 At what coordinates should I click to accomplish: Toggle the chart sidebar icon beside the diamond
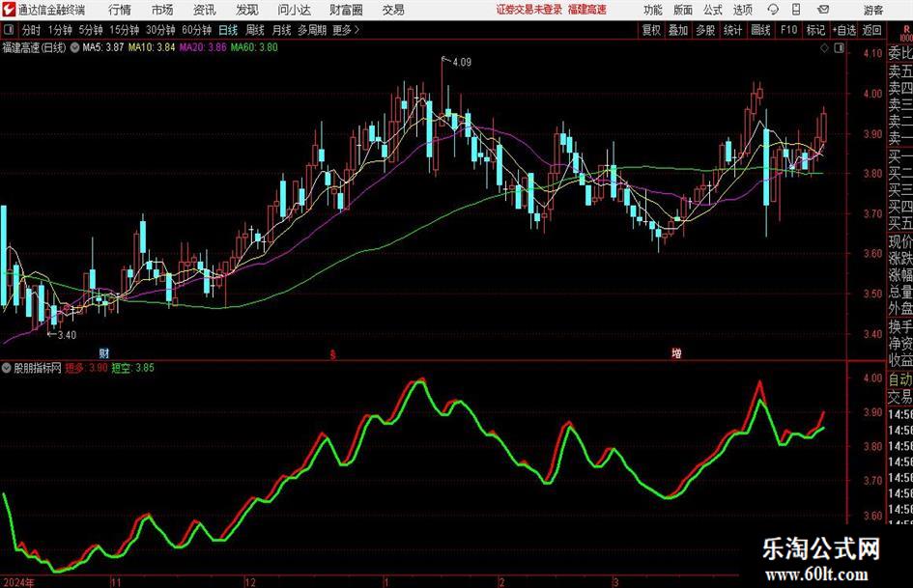click(839, 48)
